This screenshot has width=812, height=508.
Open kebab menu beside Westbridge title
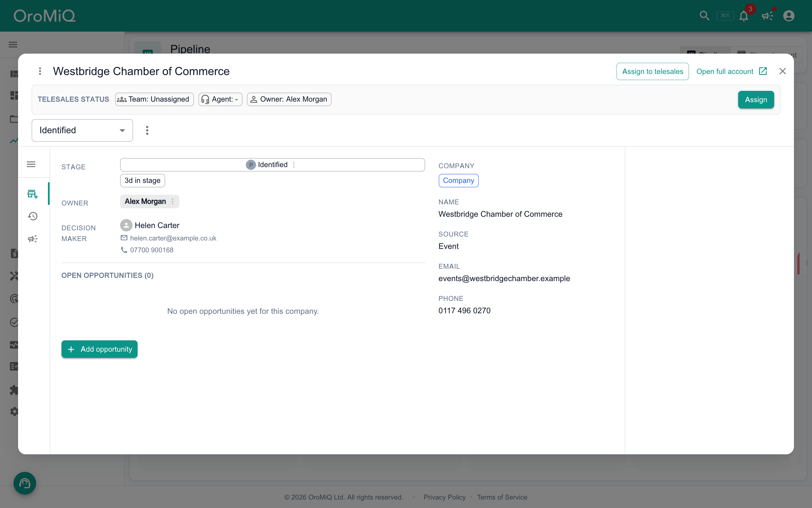[x=40, y=71]
